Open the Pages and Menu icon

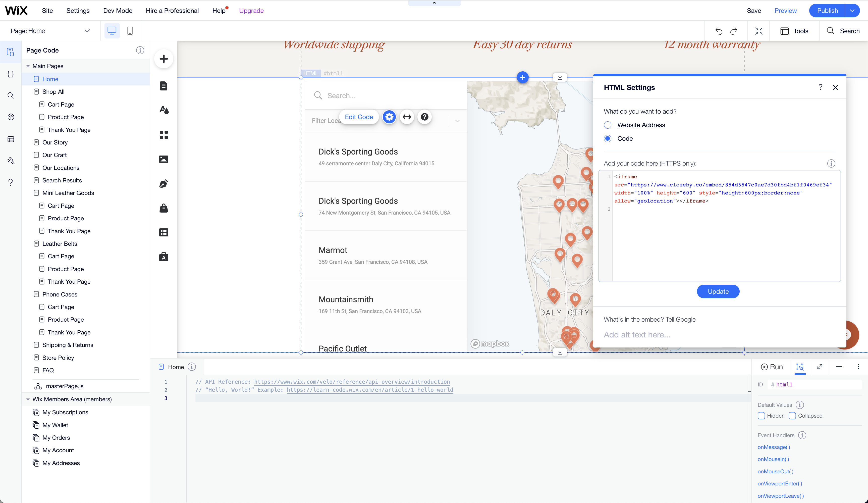(x=164, y=86)
